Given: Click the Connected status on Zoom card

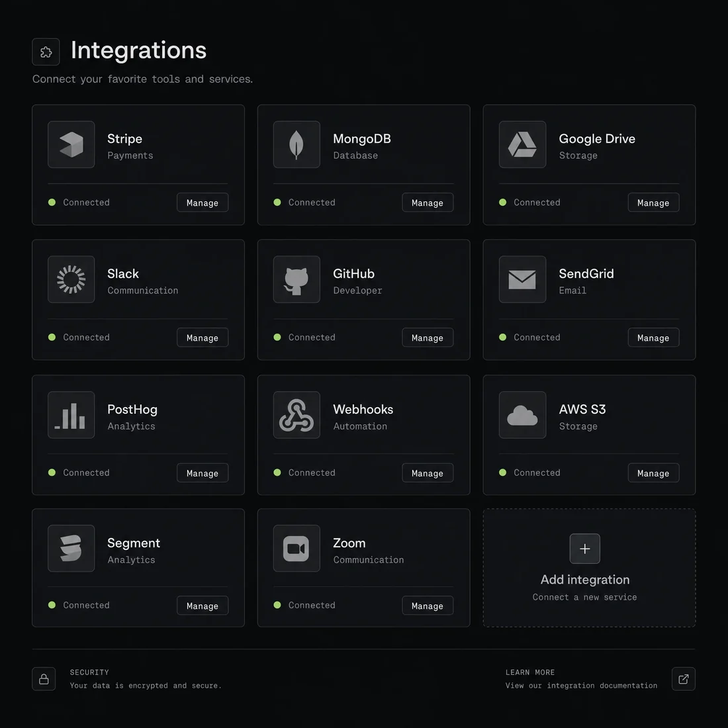Looking at the screenshot, I should coord(312,606).
